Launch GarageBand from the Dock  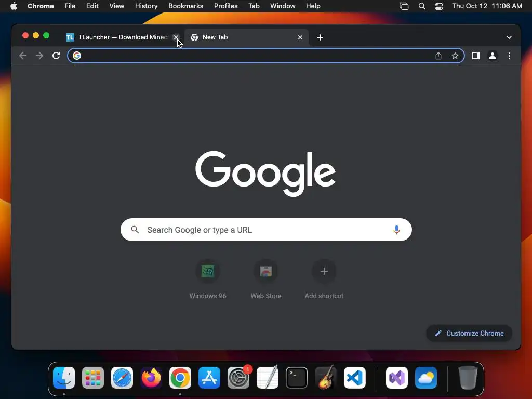click(x=326, y=378)
